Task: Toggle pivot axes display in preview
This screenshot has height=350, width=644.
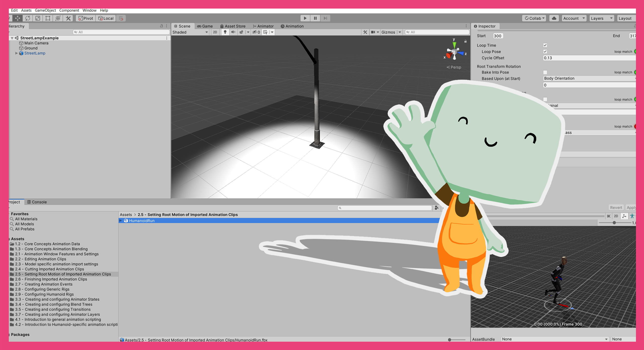Action: pyautogui.click(x=624, y=216)
